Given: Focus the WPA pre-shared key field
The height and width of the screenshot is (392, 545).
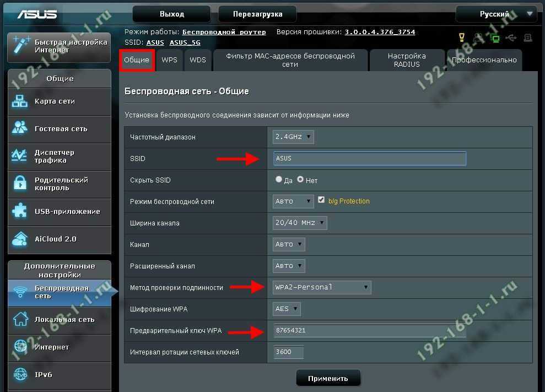Looking at the screenshot, I should tap(370, 330).
